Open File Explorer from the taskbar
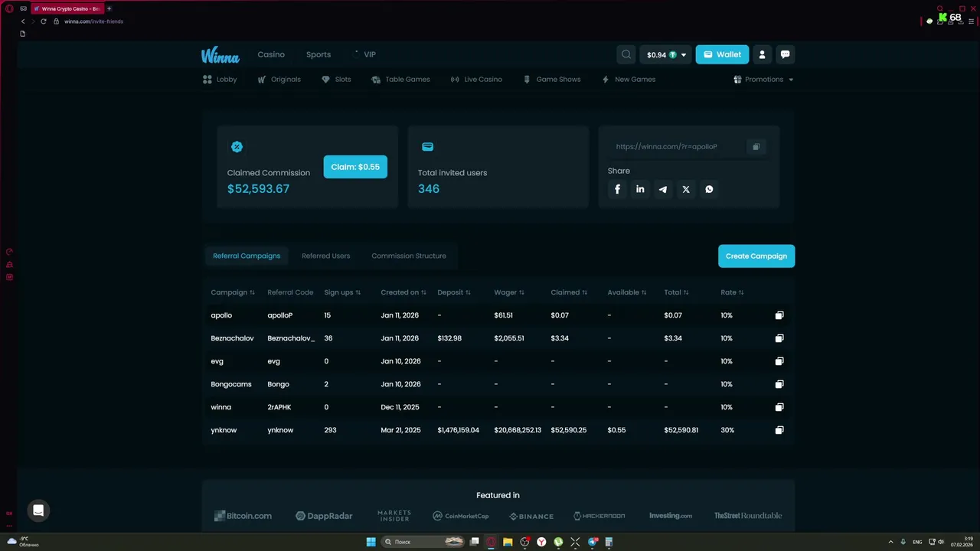Image resolution: width=980 pixels, height=551 pixels. (x=508, y=542)
